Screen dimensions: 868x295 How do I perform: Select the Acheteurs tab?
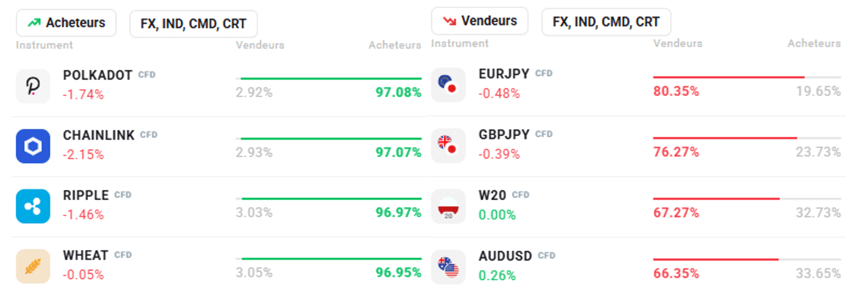click(66, 23)
